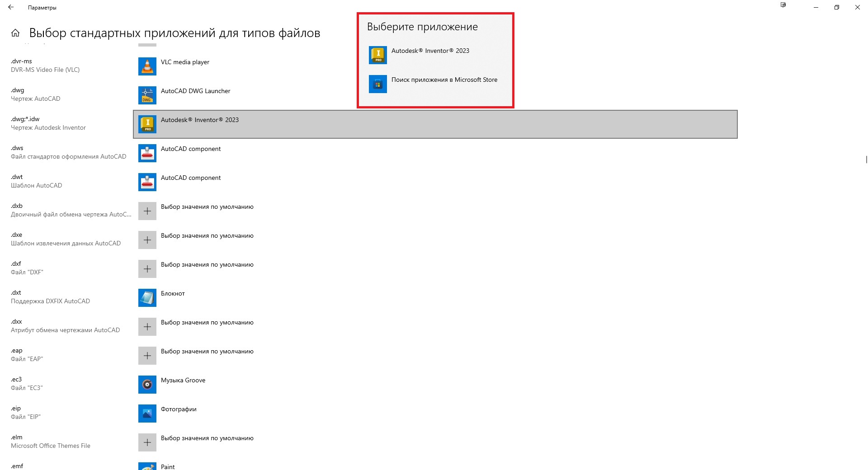Choose Autodesk Inventor 2023 in the popup
868x470 pixels.
435,55
